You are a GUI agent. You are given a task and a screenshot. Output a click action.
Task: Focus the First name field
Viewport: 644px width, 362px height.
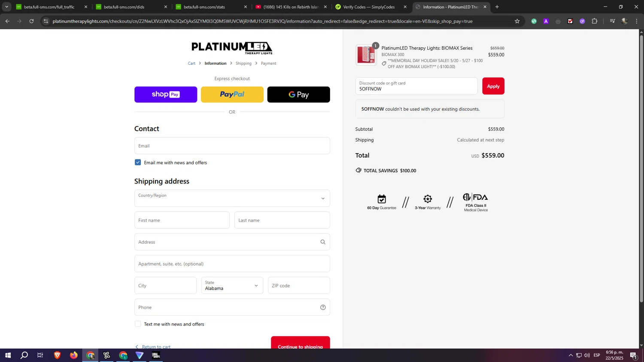pyautogui.click(x=182, y=220)
